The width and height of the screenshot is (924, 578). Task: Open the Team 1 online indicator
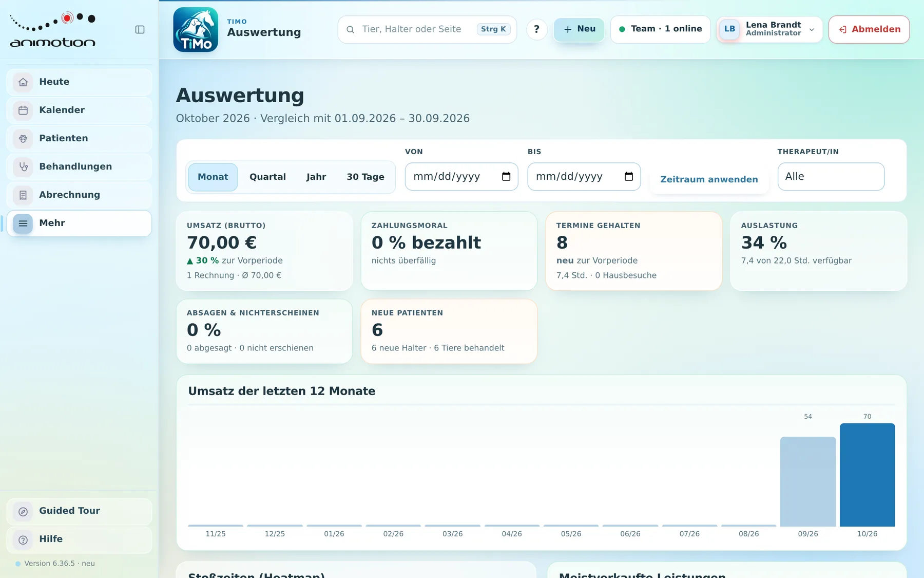pyautogui.click(x=660, y=29)
